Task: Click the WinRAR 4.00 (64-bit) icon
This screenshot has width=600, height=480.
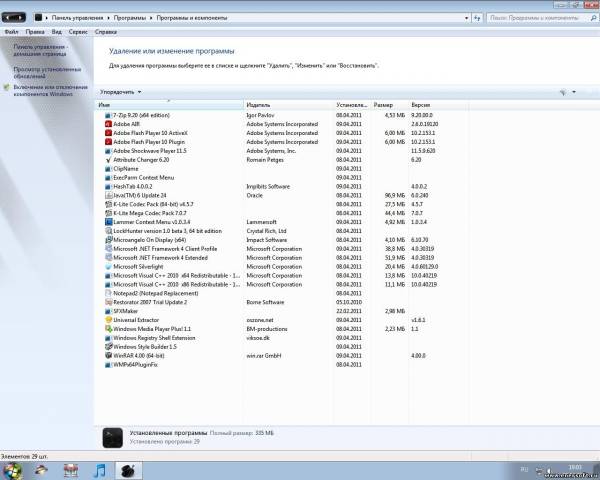Action: [x=108, y=356]
